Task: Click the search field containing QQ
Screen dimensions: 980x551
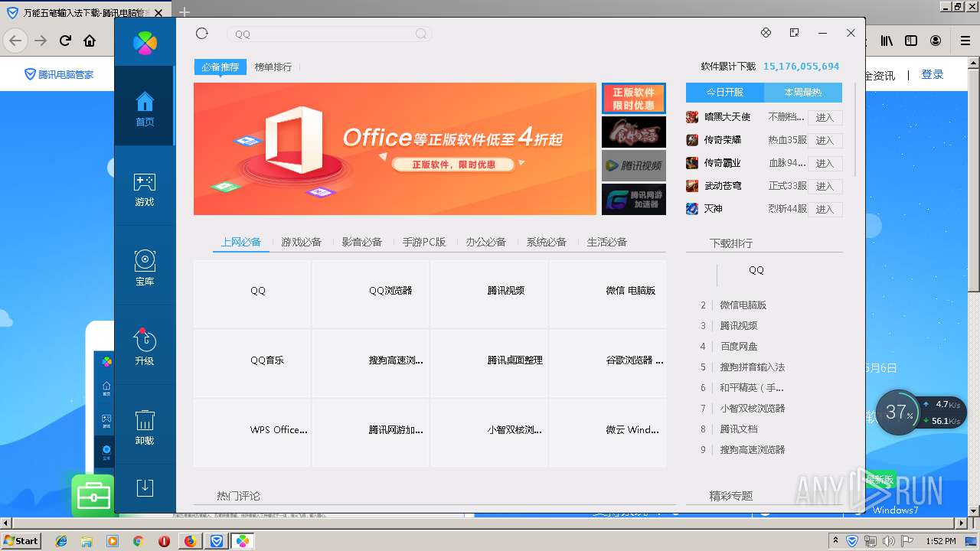Action: (329, 34)
